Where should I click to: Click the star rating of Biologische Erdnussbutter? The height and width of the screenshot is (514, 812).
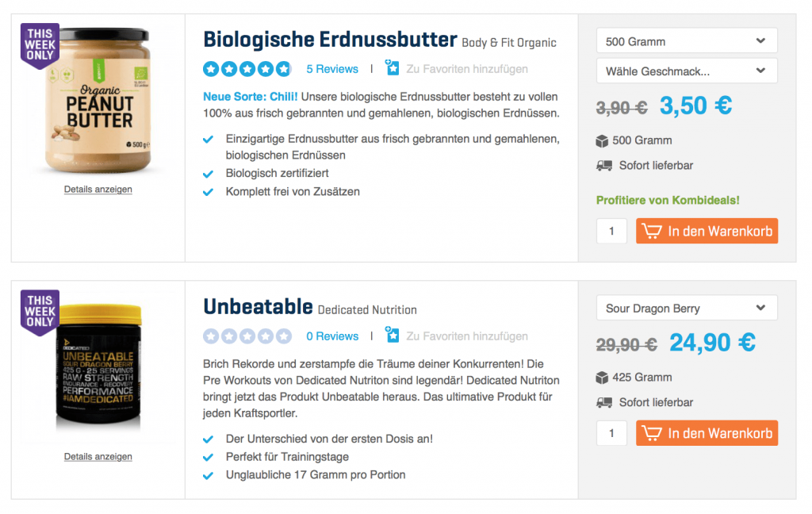click(247, 69)
